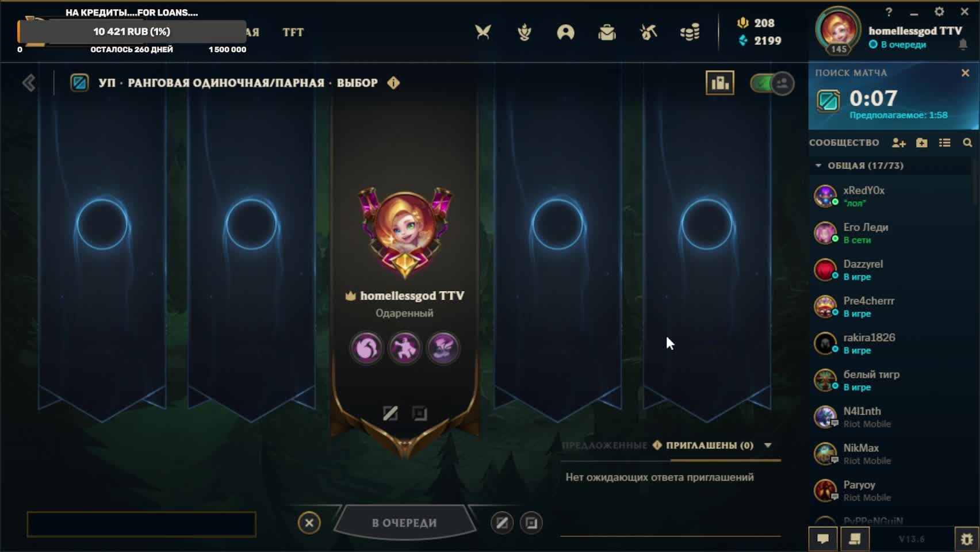The image size is (980, 552).
Task: Go back with the chevron arrow
Action: [x=29, y=83]
